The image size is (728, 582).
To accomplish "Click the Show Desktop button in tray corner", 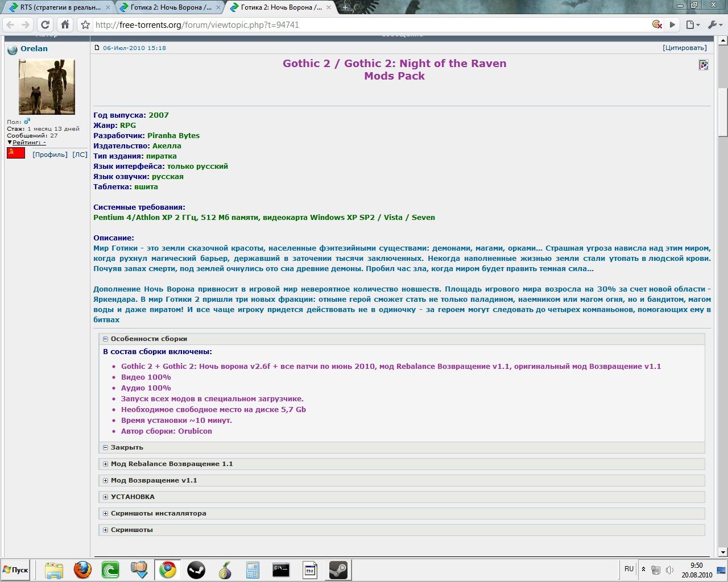I will point(721,570).
